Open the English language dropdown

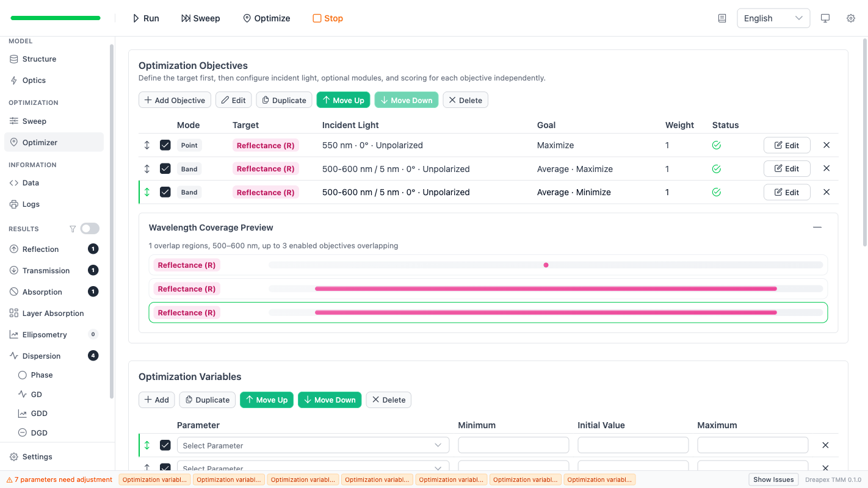pos(773,18)
